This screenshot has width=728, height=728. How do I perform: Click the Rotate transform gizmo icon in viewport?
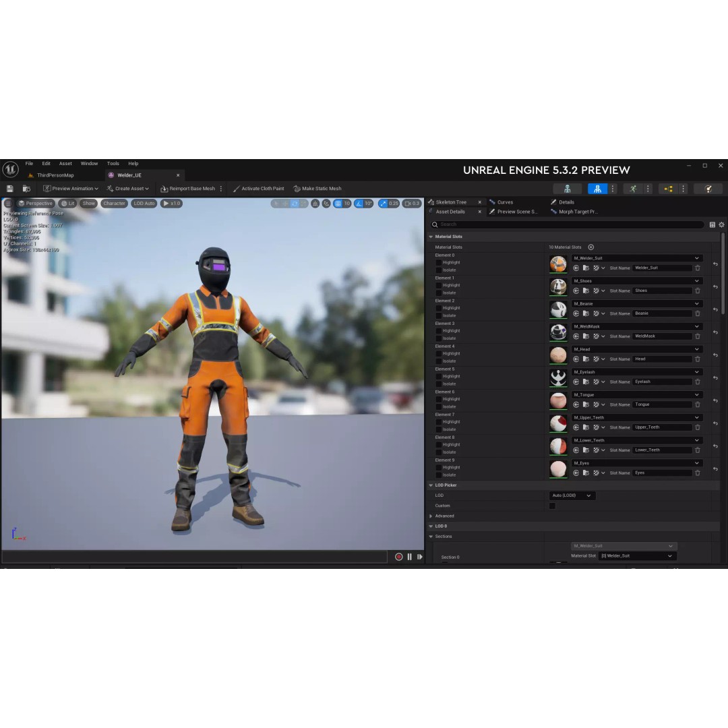(295, 204)
